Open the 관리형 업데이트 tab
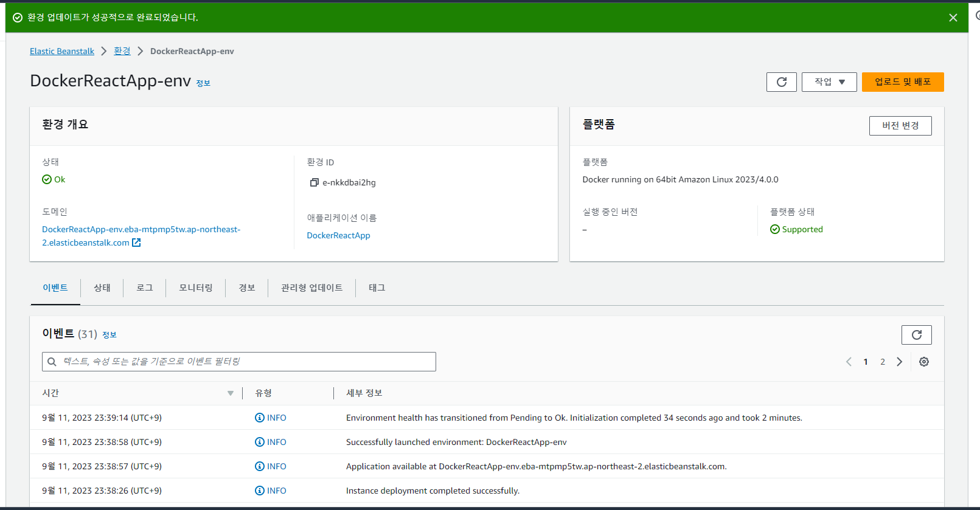Viewport: 980px width, 510px height. point(312,288)
